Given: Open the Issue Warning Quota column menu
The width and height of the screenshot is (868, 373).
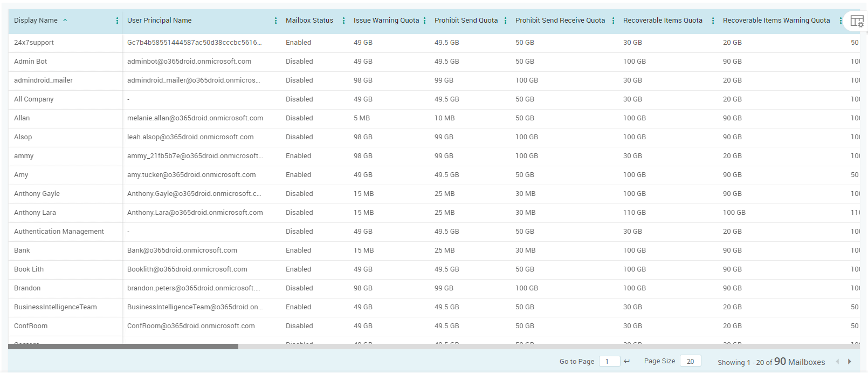Looking at the screenshot, I should tap(425, 21).
